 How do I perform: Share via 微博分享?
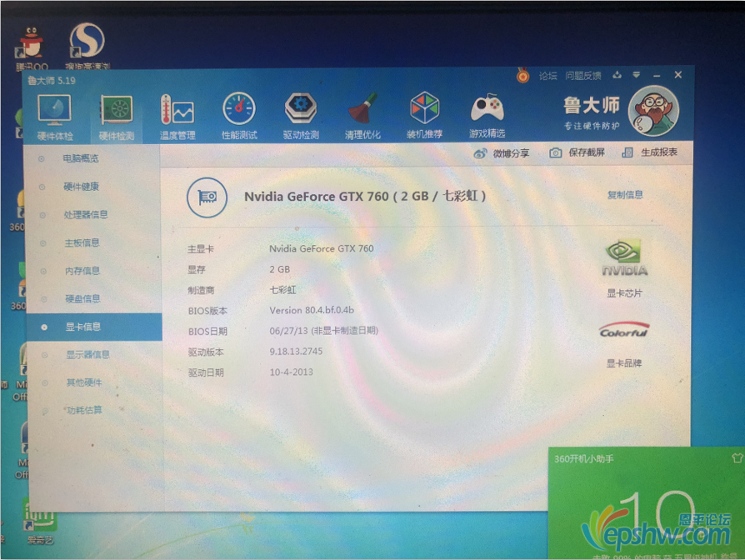(x=502, y=153)
